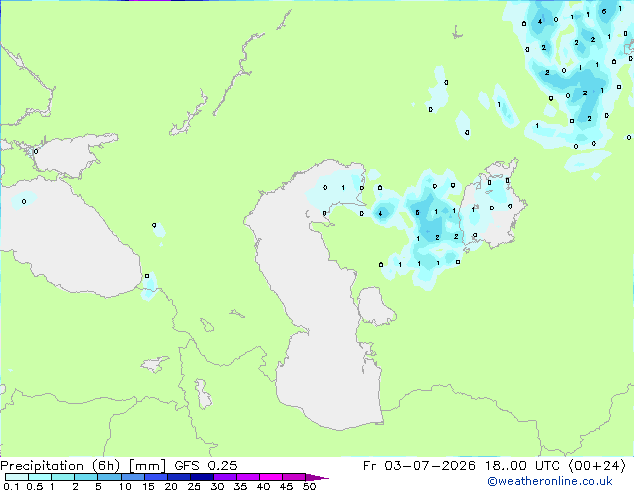Open the weatheronline.co.uk copyright link
Viewport: 634px width, 490px height.
(x=550, y=481)
